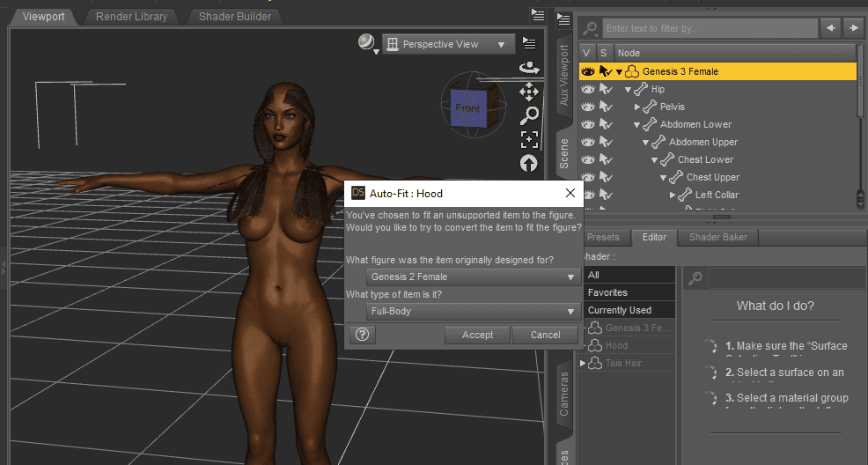Open the Cameras side tab
The image size is (868, 465).
[x=563, y=394]
